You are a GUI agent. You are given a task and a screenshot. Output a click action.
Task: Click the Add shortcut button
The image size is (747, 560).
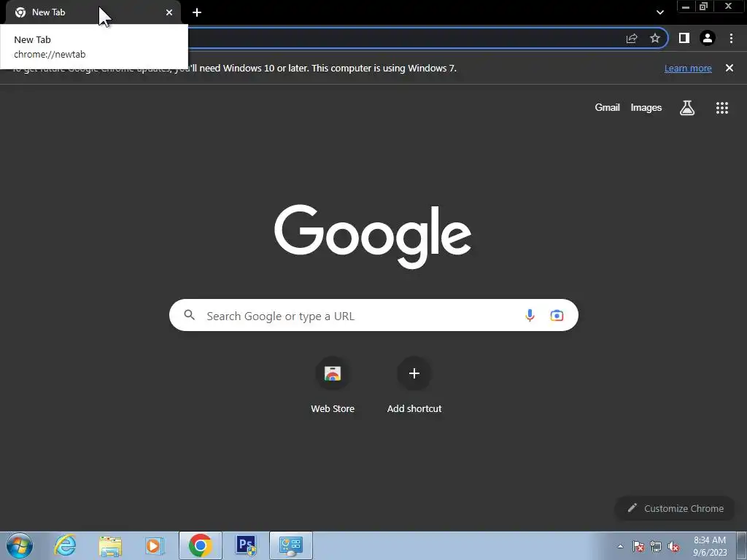click(414, 386)
